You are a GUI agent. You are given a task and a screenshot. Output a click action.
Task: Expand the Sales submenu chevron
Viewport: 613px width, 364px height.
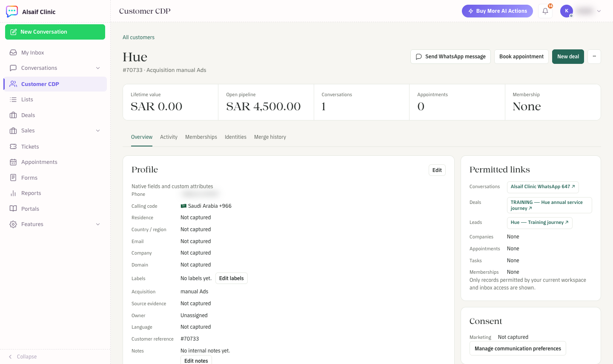point(98,131)
